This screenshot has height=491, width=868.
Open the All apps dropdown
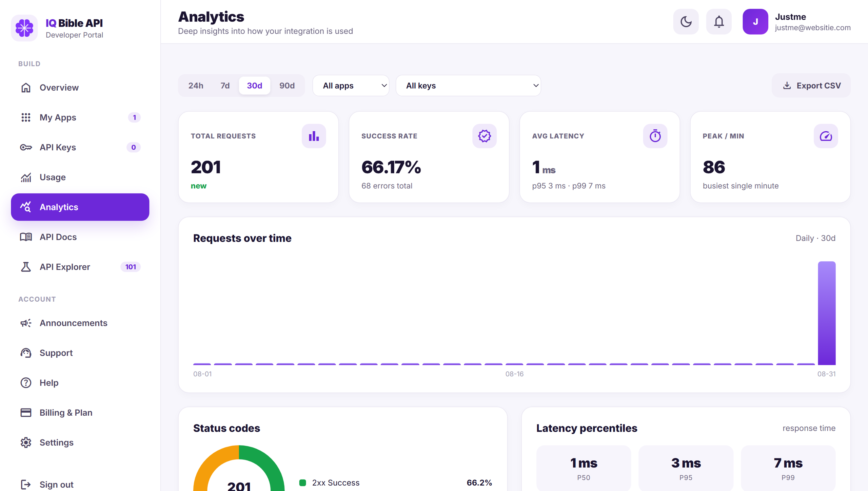point(351,86)
